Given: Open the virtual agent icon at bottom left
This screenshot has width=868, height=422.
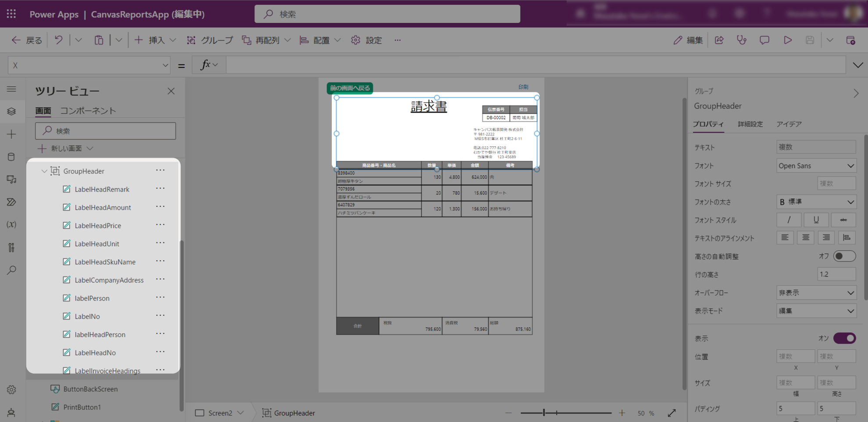Looking at the screenshot, I should (12, 412).
